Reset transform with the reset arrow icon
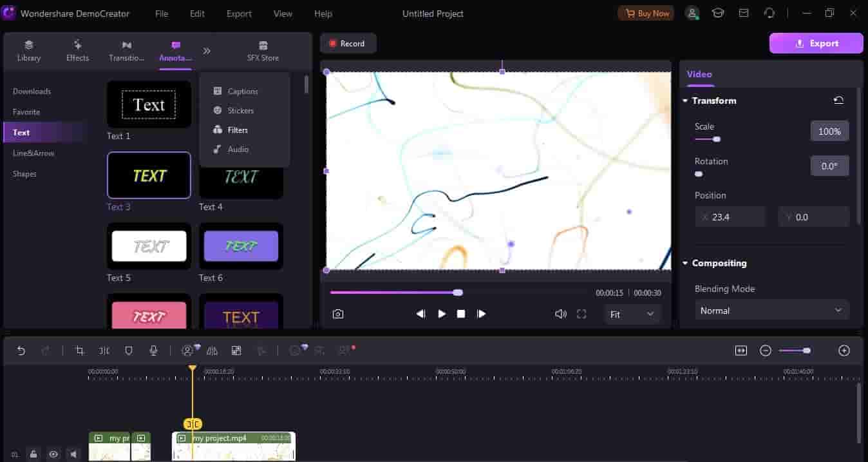 click(x=838, y=101)
